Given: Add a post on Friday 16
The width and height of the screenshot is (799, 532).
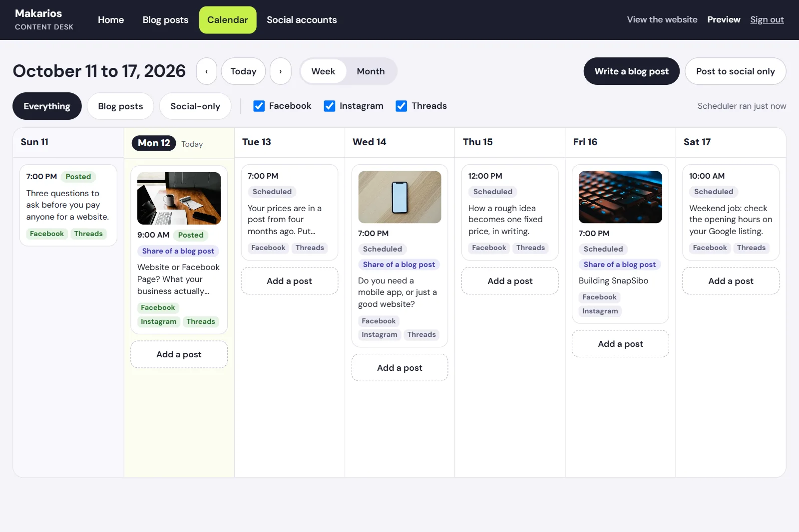Looking at the screenshot, I should 620,344.
